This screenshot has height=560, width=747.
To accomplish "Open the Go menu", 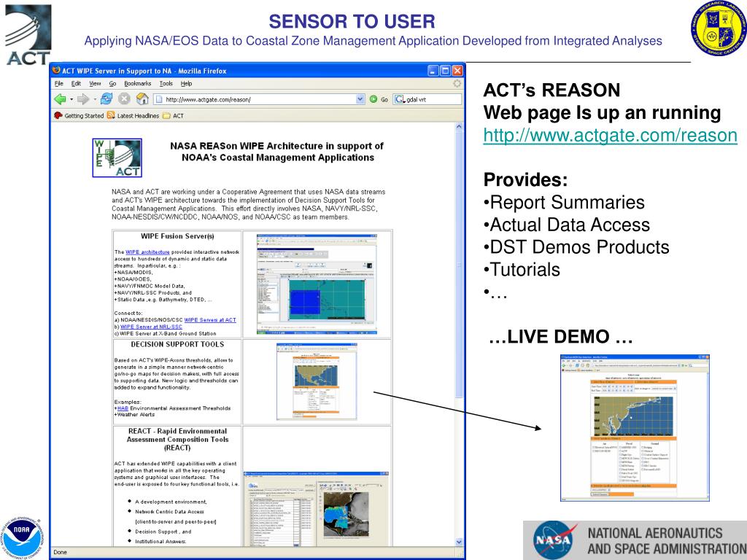I will pyautogui.click(x=113, y=83).
